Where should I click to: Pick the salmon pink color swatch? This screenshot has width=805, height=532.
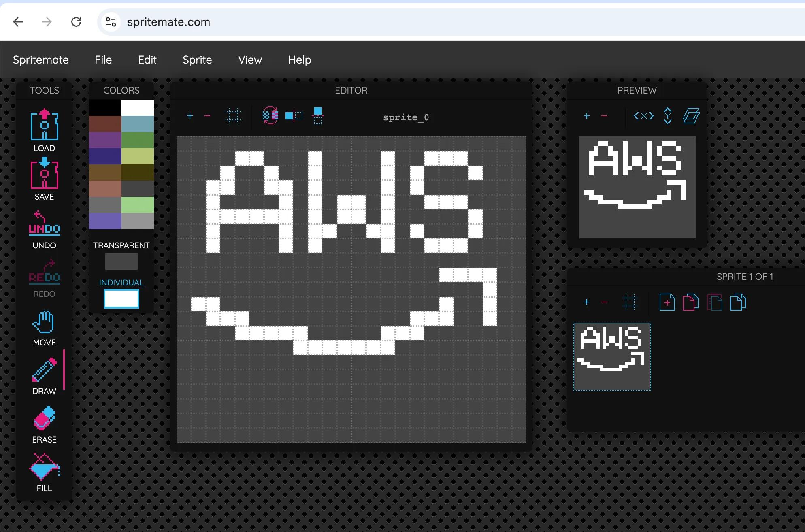click(x=105, y=189)
